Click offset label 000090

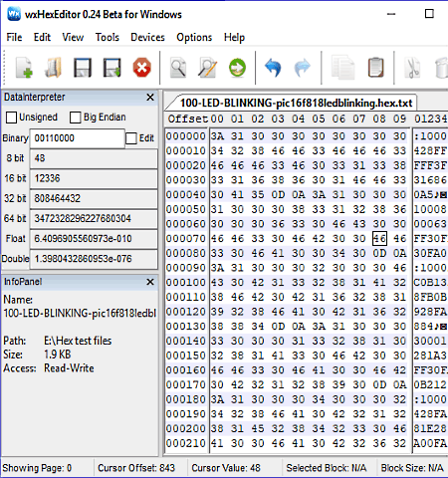coord(186,268)
